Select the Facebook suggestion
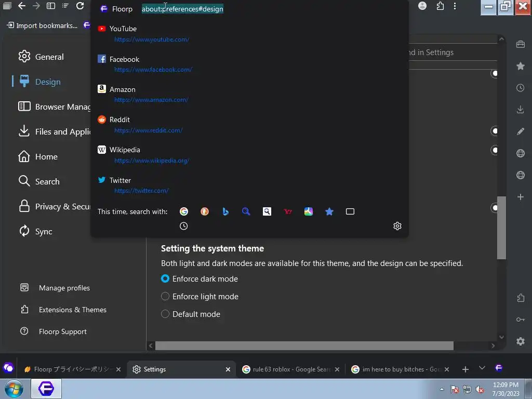Image resolution: width=532 pixels, height=399 pixels. click(249, 64)
